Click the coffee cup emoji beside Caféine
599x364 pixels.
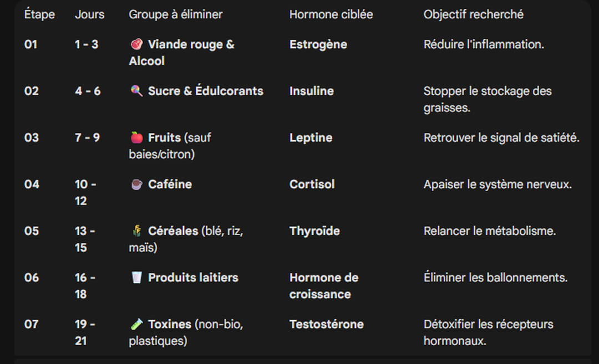pos(136,184)
